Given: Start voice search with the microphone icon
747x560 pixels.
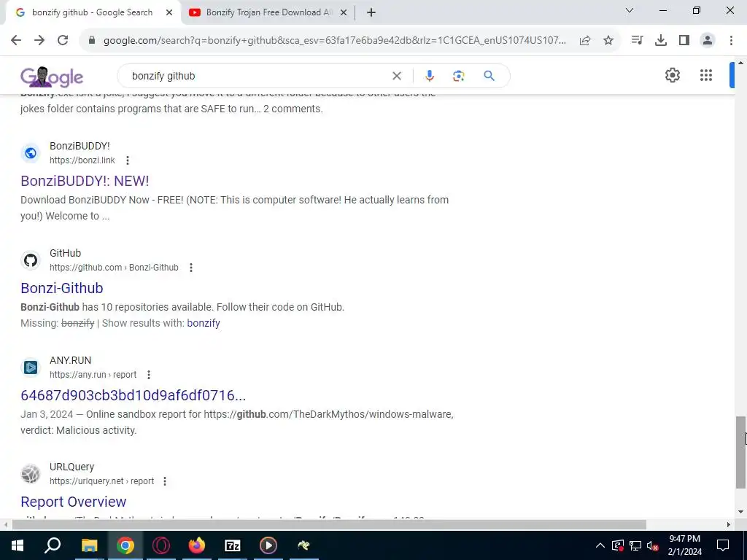Looking at the screenshot, I should [429, 76].
